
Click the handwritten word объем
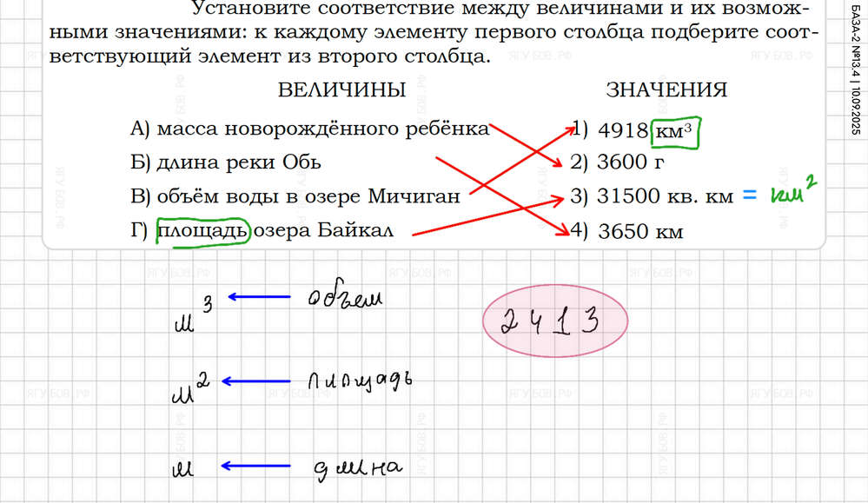[x=345, y=299]
